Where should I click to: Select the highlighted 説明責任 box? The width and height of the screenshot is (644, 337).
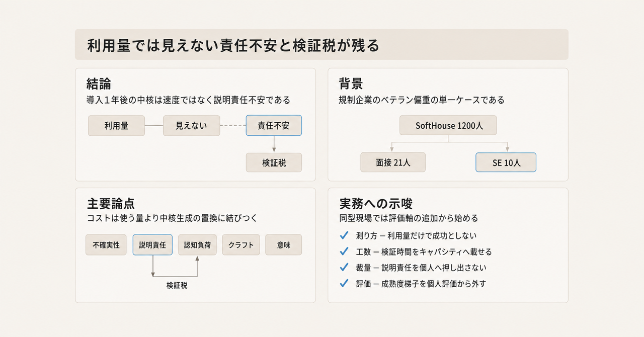coord(152,245)
